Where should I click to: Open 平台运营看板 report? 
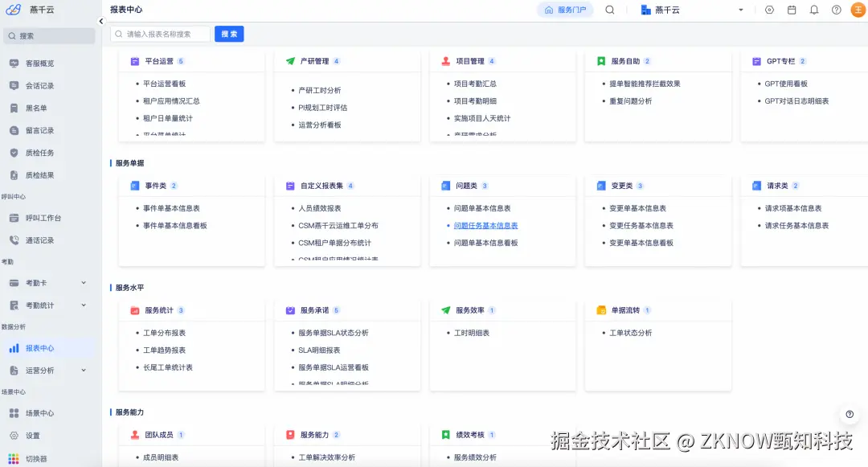pos(165,84)
